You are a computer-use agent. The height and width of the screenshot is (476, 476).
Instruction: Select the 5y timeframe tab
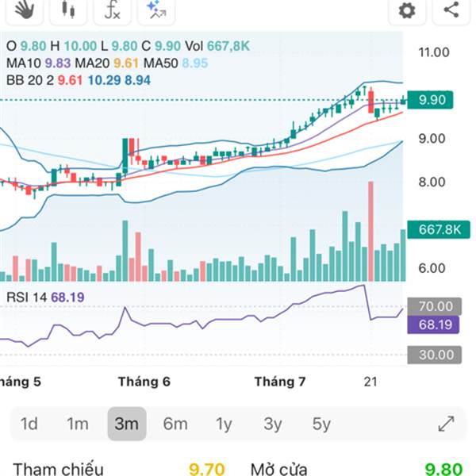pyautogui.click(x=321, y=424)
